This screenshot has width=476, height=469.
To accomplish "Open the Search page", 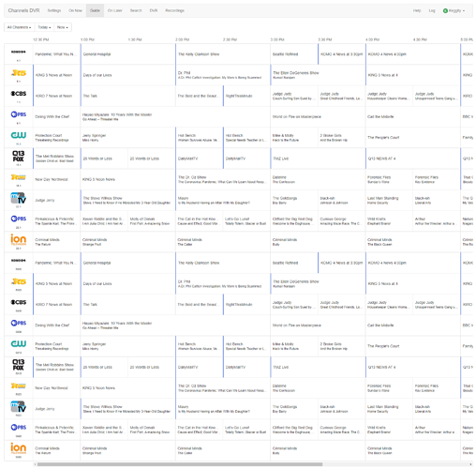I will click(x=136, y=10).
